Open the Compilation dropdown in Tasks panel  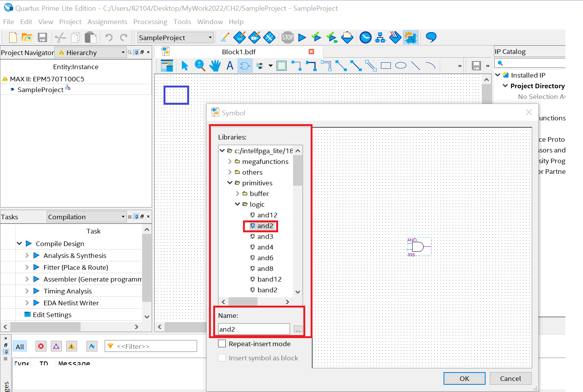pyautogui.click(x=87, y=217)
